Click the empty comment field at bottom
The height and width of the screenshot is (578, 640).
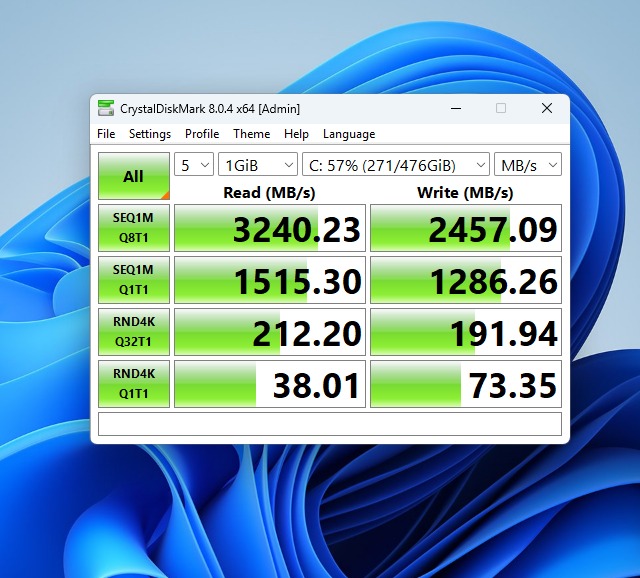click(329, 424)
